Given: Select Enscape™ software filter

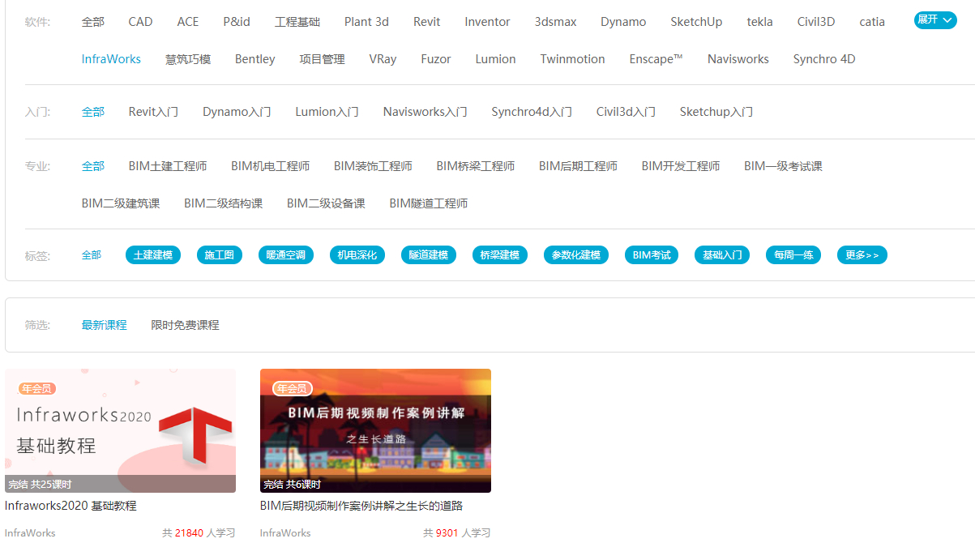Looking at the screenshot, I should coord(656,59).
